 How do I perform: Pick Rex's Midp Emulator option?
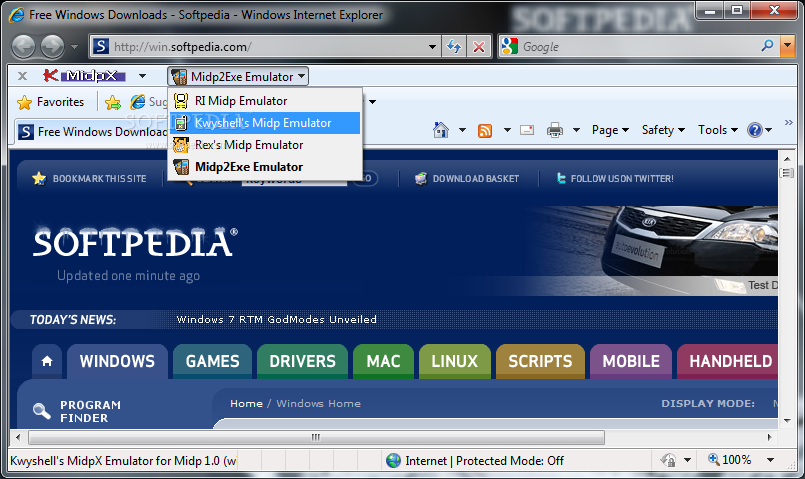click(x=265, y=145)
